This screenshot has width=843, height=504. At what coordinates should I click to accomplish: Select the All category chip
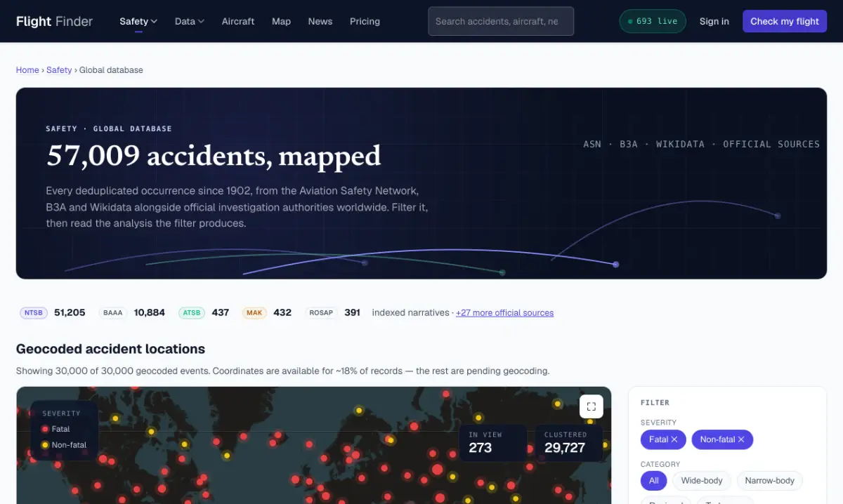pos(654,481)
